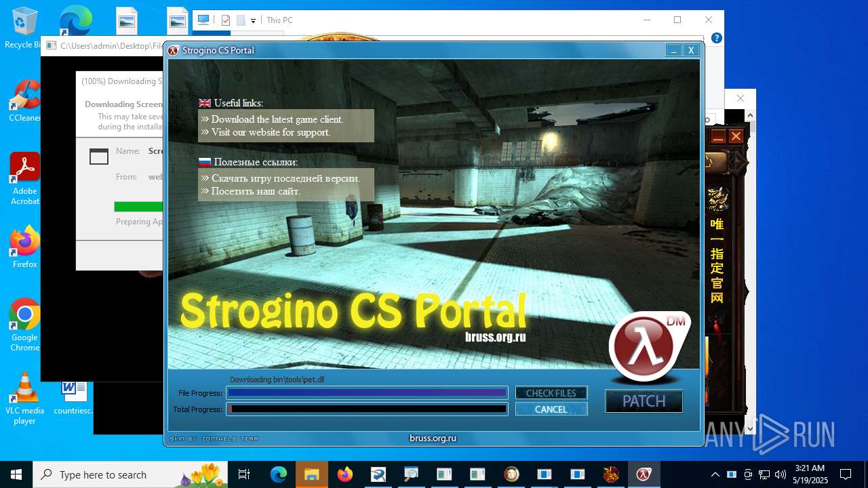Open Edge from the taskbar
The height and width of the screenshot is (488, 868).
[279, 474]
